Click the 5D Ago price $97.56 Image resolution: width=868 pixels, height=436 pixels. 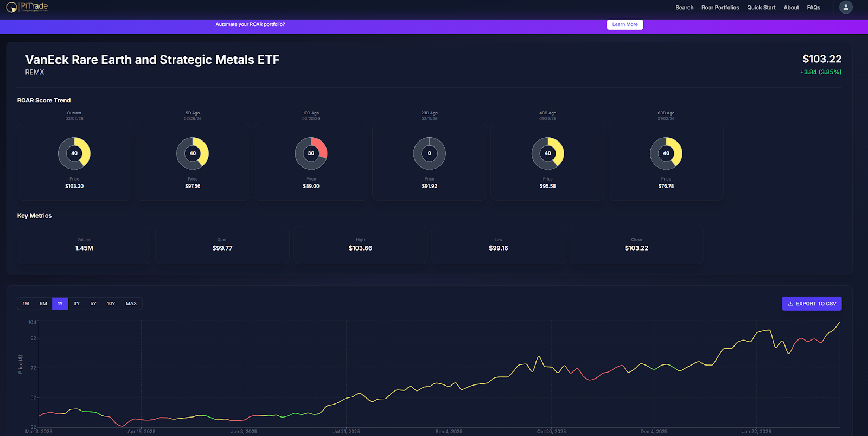[x=193, y=186]
